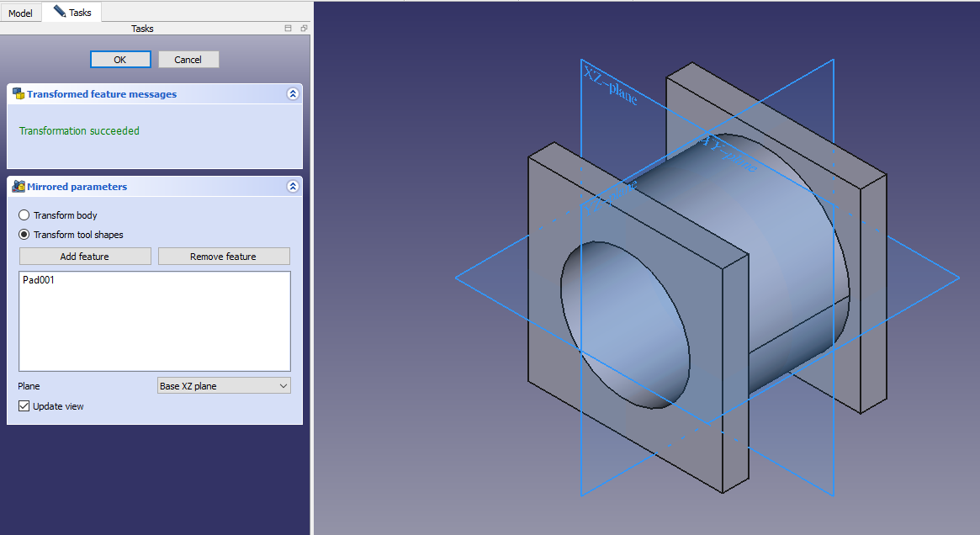Click the Mirrored parameters panel icon
This screenshot has height=535, width=980.
click(x=18, y=187)
